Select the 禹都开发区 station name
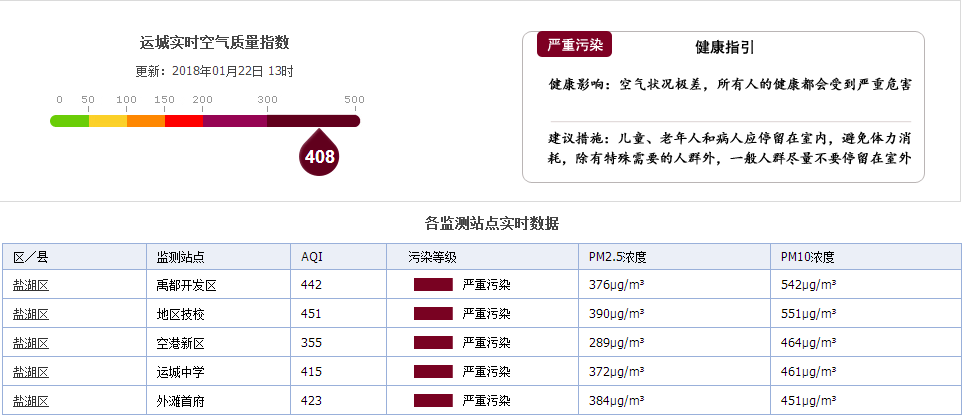This screenshot has width=966, height=417. pyautogui.click(x=187, y=285)
